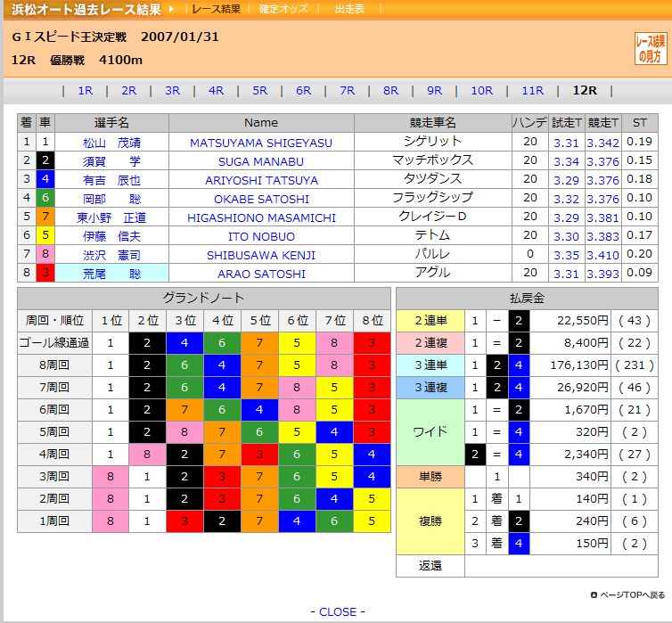Screen dimensions: 672x623
Task: Click race time 3.410
Action: point(603,256)
